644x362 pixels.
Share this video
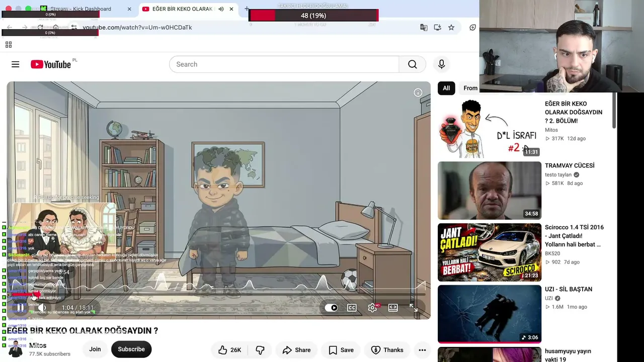(x=296, y=350)
